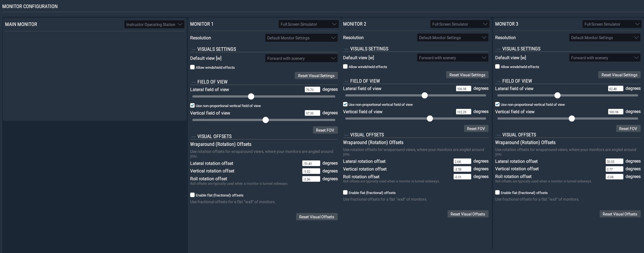Click Monitor 2 vertical field of view value box
Screen dimensions: 644x253
tap(463, 112)
